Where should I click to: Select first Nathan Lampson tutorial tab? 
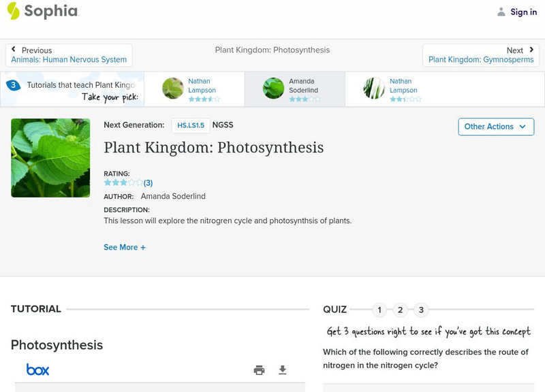tap(193, 89)
